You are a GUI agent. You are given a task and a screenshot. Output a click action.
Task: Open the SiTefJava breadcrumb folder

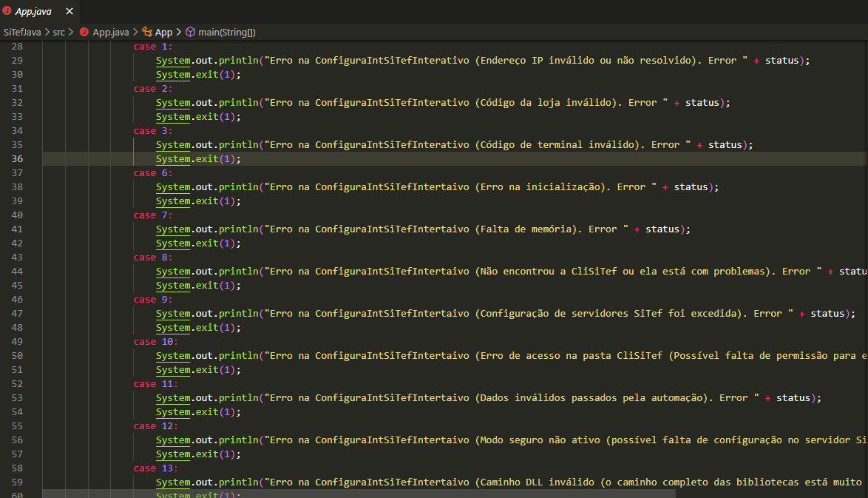coord(22,32)
